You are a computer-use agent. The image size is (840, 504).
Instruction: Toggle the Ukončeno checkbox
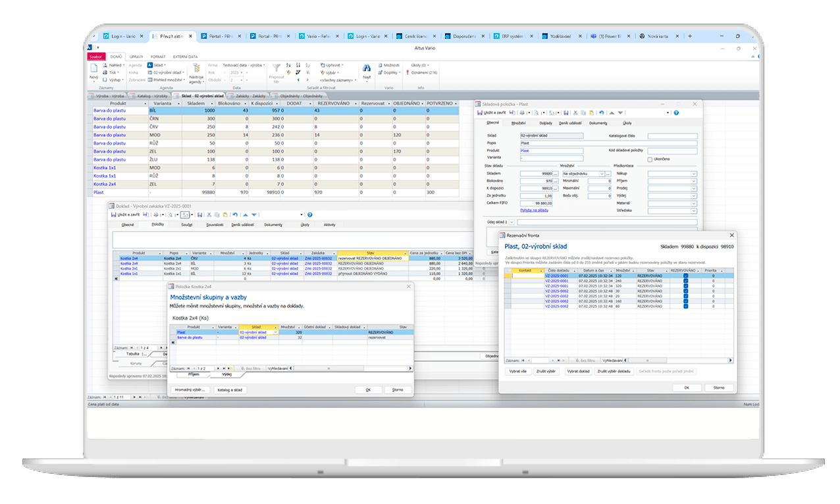(650, 159)
